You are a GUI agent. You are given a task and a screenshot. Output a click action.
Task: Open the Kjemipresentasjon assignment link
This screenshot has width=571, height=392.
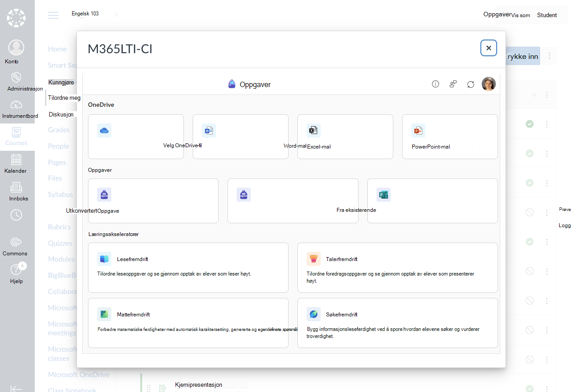pyautogui.click(x=198, y=385)
